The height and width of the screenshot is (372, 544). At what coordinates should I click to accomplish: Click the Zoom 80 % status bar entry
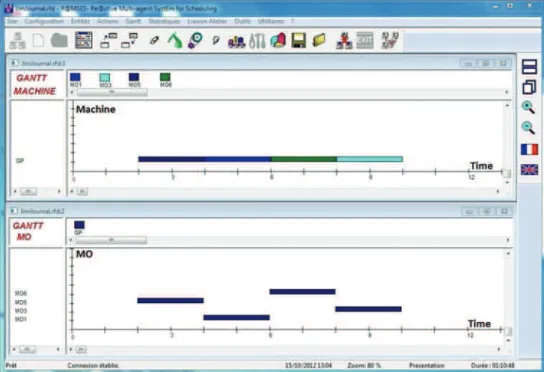point(364,365)
